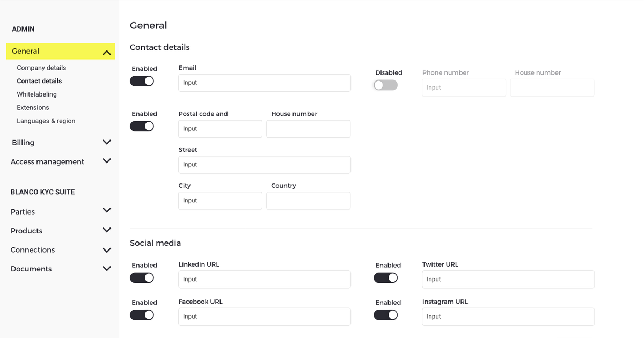This screenshot has height=338, width=644.
Task: Click the Email input field
Action: (265, 83)
